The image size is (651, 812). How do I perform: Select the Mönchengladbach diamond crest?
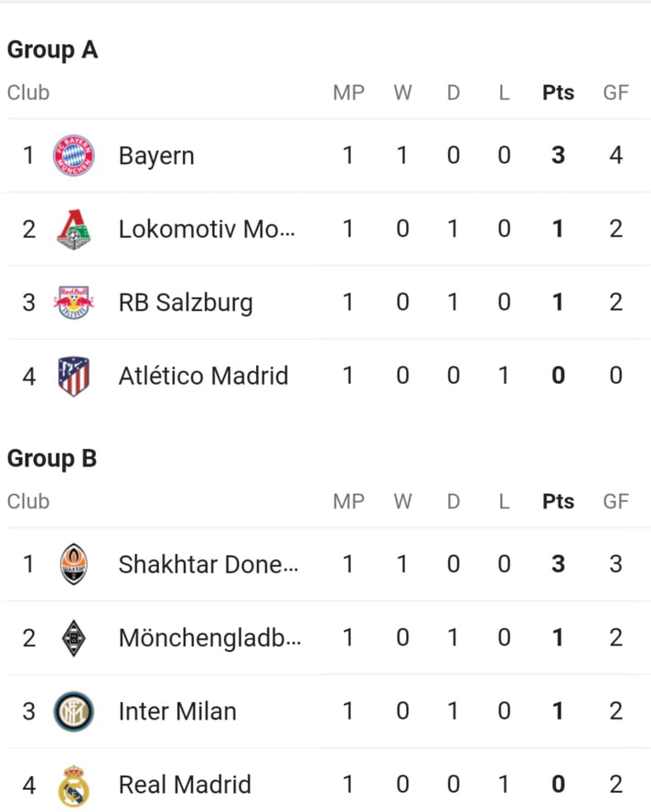pyautogui.click(x=73, y=637)
